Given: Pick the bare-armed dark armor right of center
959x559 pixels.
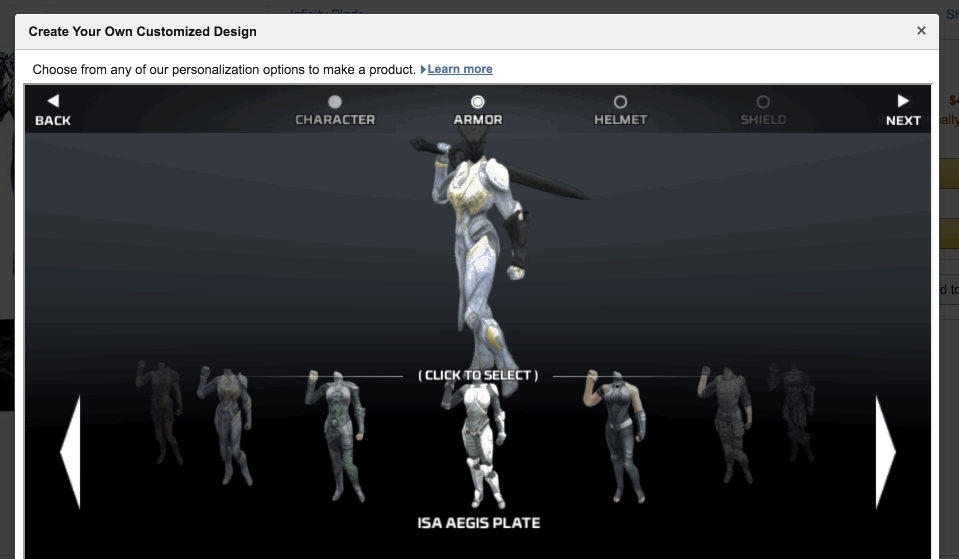Looking at the screenshot, I should tap(616, 435).
